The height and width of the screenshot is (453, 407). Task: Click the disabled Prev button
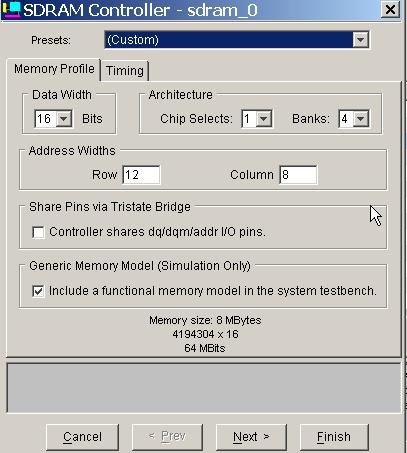(167, 437)
